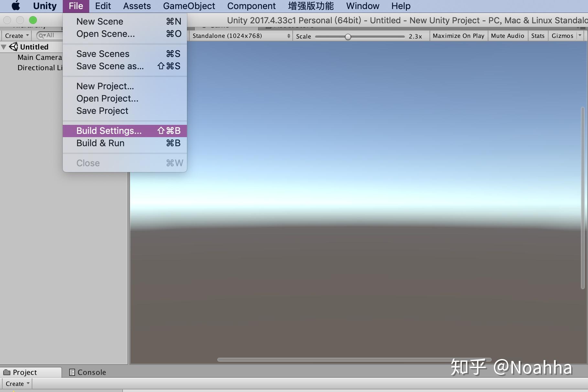Open the 增强版功能 menu
Screen dimensions: 588x392
pos(310,6)
